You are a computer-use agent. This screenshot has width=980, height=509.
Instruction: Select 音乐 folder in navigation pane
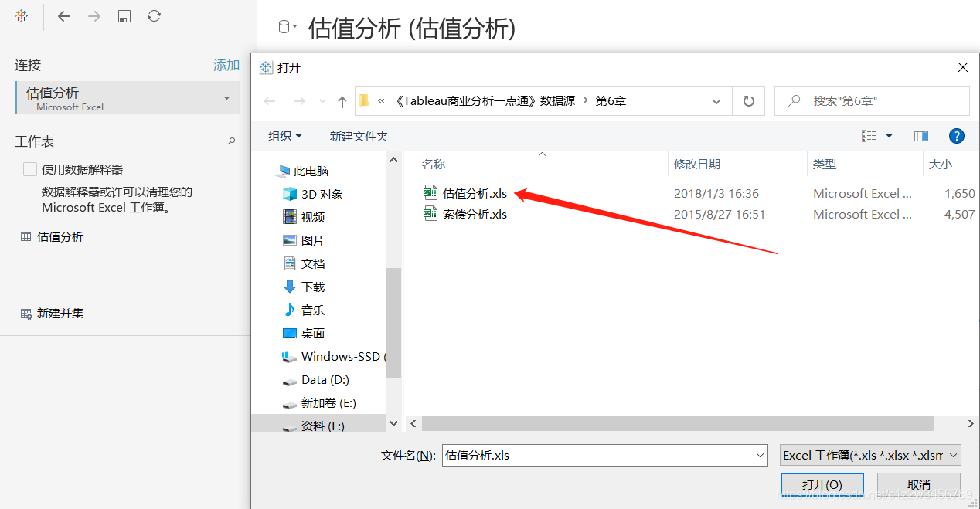pyautogui.click(x=304, y=310)
